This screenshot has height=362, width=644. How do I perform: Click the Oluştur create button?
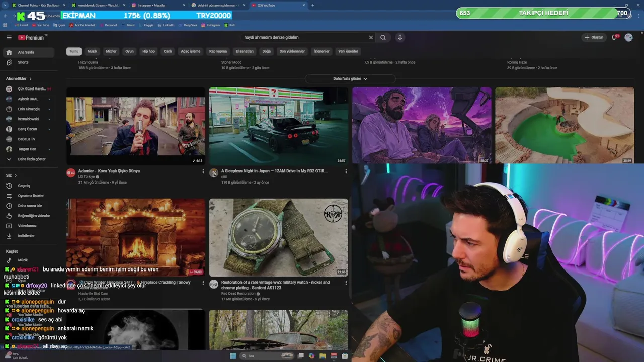[594, 37]
